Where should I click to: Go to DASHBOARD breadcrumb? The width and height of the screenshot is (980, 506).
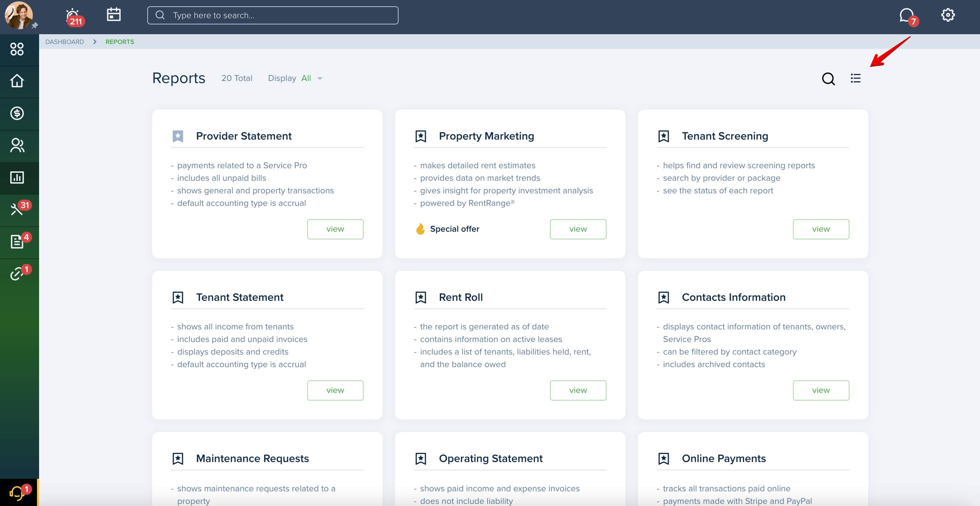point(65,42)
